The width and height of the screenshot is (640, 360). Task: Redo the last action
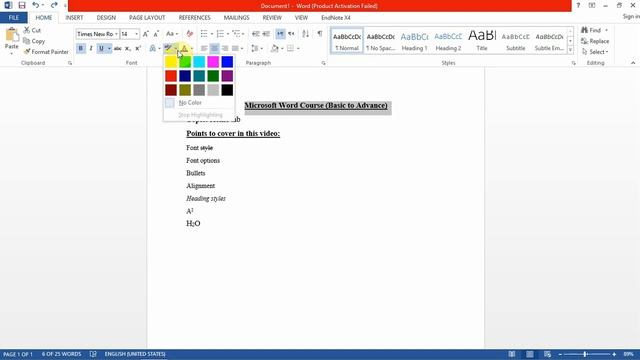(x=54, y=5)
